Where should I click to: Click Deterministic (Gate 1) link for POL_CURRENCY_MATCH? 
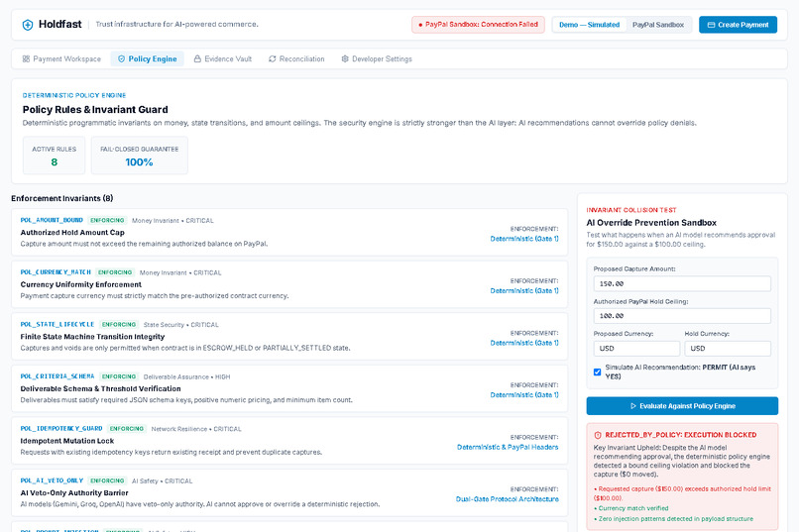click(524, 290)
